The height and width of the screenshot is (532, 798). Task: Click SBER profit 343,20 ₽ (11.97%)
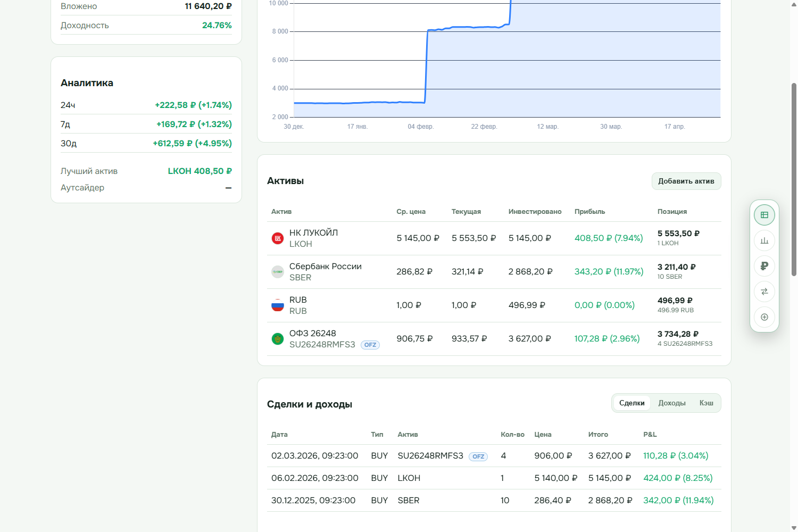coord(609,271)
